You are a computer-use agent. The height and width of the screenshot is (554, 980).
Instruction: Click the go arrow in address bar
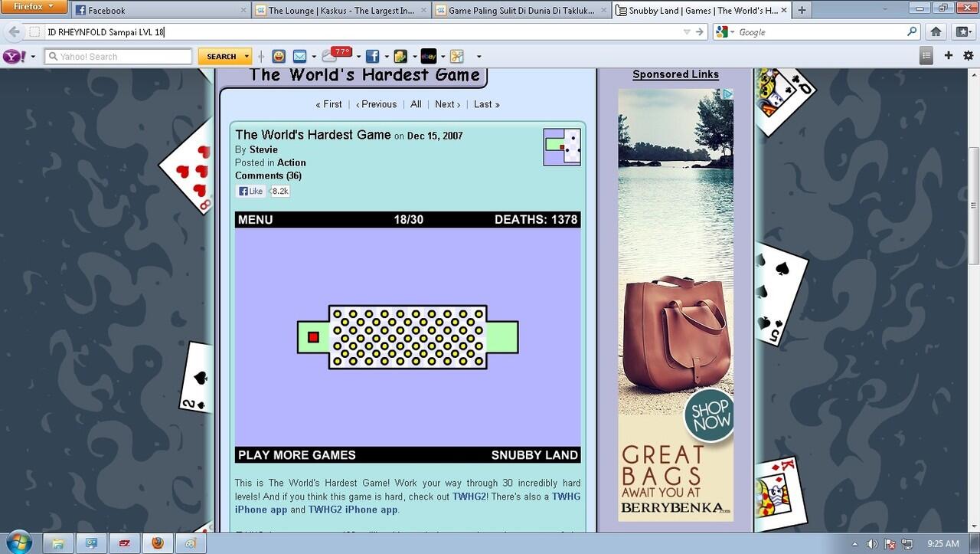[x=699, y=32]
